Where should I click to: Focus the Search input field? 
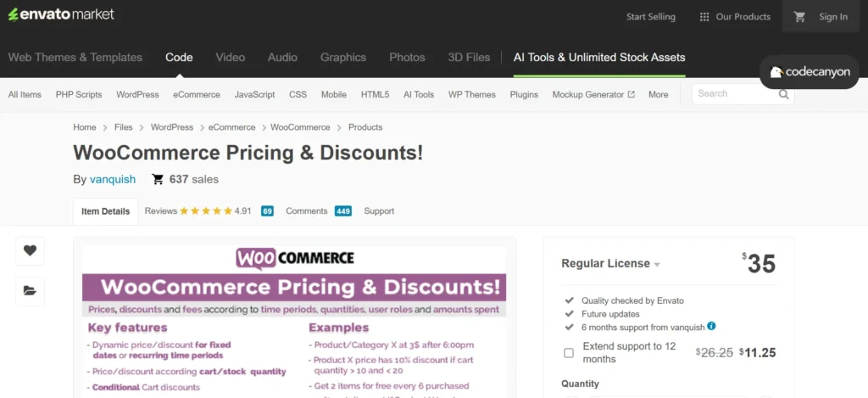pyautogui.click(x=735, y=94)
